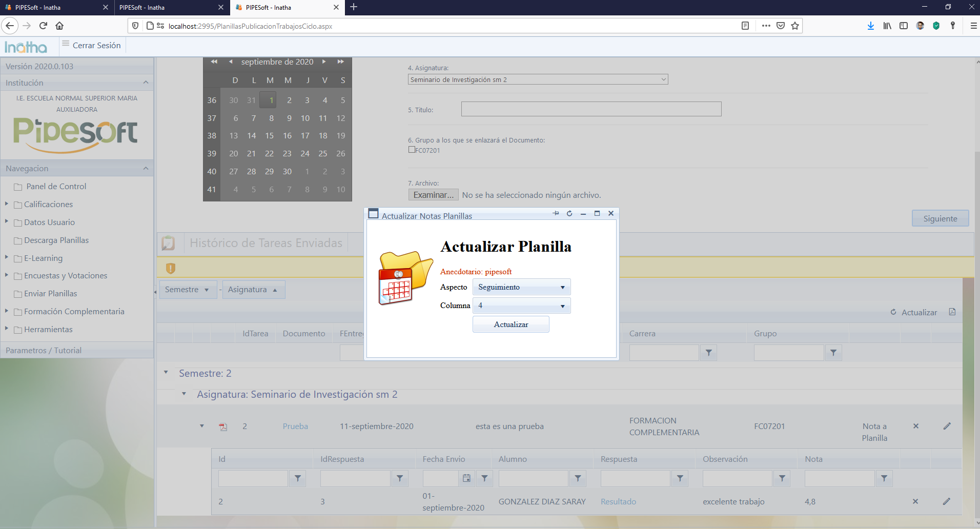Click the Actualizar refresh link in grid
This screenshot has width=980, height=529.
click(914, 312)
